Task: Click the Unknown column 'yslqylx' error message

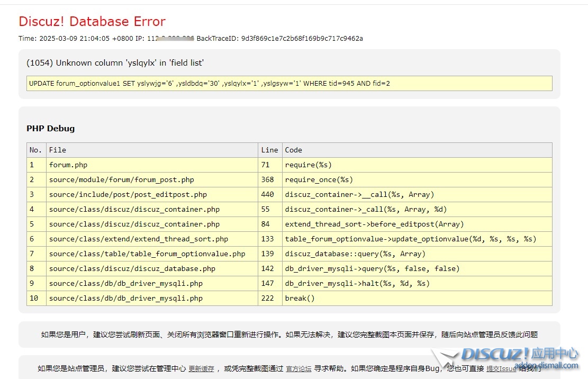Action: pyautogui.click(x=115, y=63)
